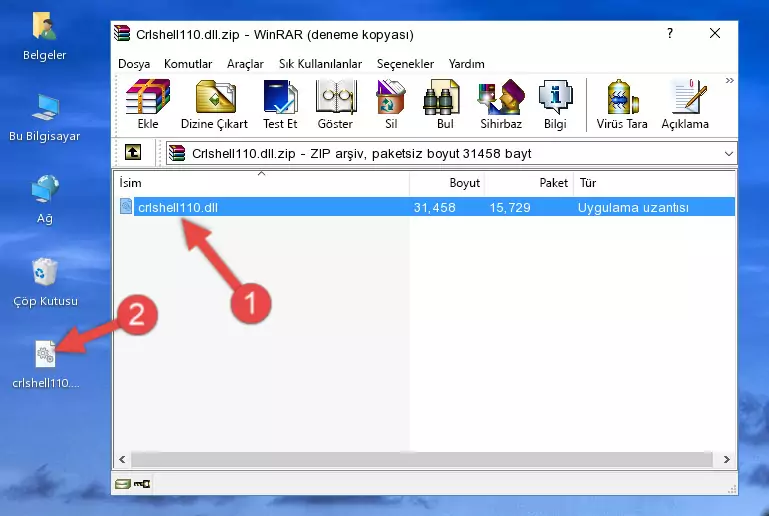The height and width of the screenshot is (516, 769).
Task: Click the horizontal scrollbar track
Action: pos(422,460)
